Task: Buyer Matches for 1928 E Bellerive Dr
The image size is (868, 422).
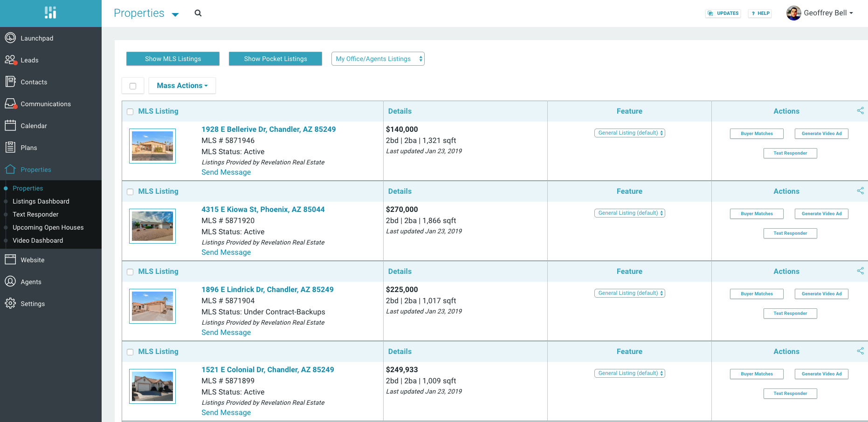Action: pyautogui.click(x=757, y=134)
